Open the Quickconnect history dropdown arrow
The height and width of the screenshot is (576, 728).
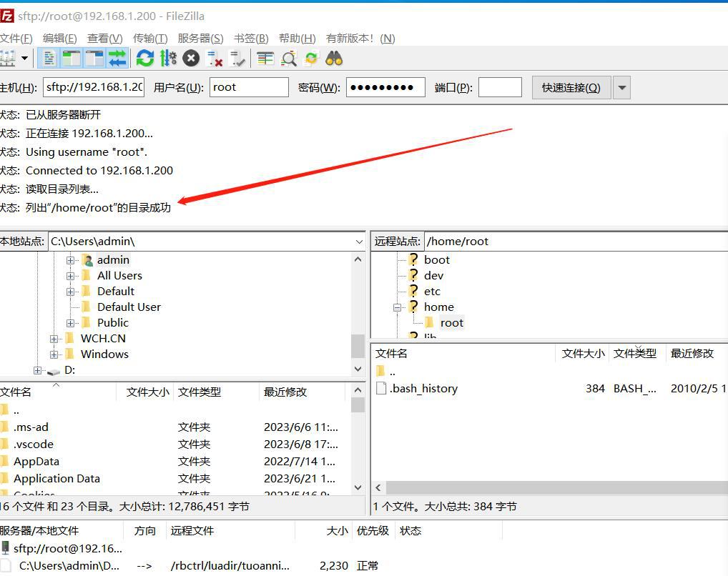pos(621,88)
